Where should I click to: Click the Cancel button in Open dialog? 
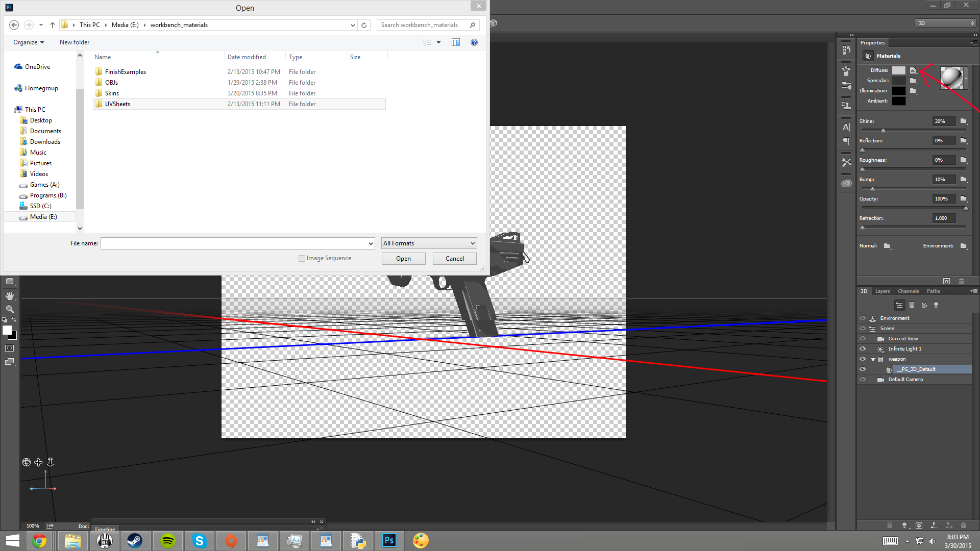tap(454, 259)
